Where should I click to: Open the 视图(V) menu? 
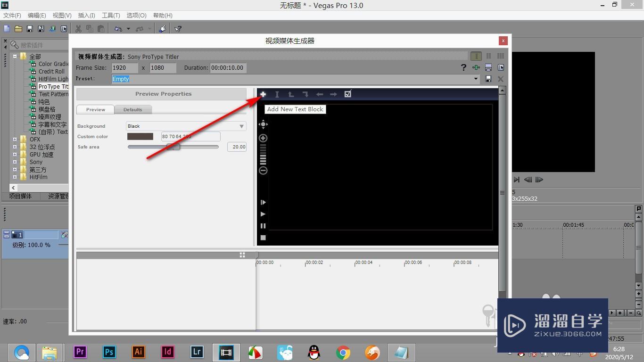62,16
